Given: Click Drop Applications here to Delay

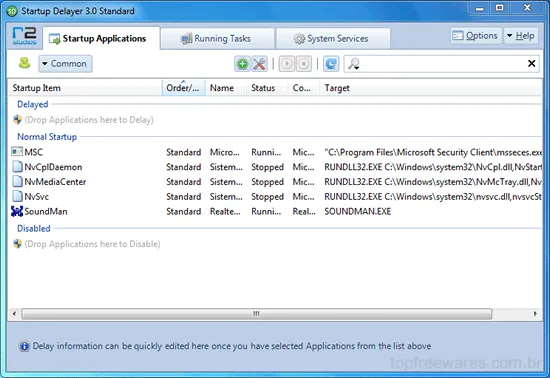Looking at the screenshot, I should coord(89,120).
